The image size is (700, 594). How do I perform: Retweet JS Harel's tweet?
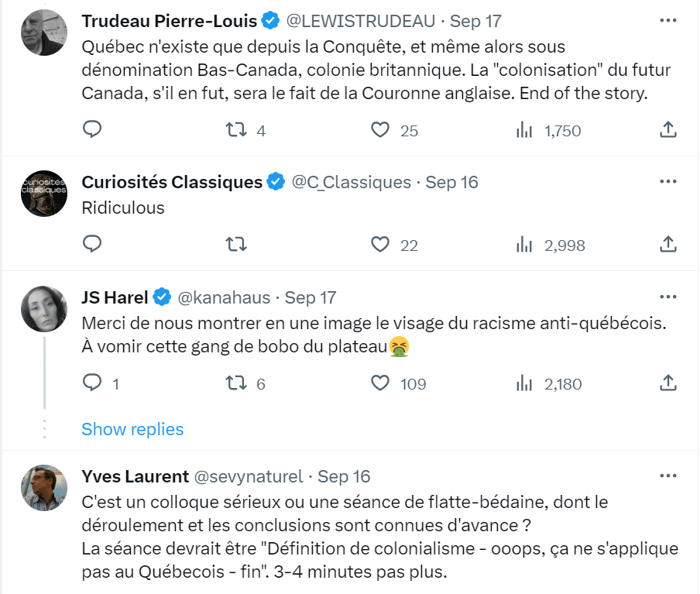[235, 383]
